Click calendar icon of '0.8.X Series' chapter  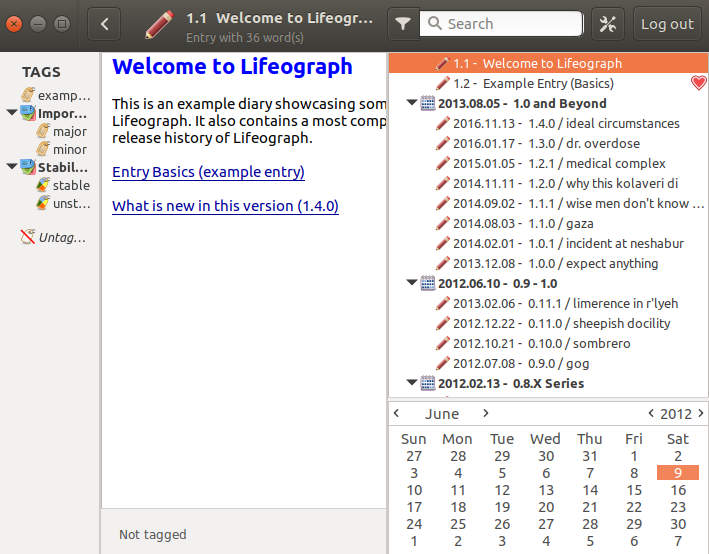(x=428, y=383)
